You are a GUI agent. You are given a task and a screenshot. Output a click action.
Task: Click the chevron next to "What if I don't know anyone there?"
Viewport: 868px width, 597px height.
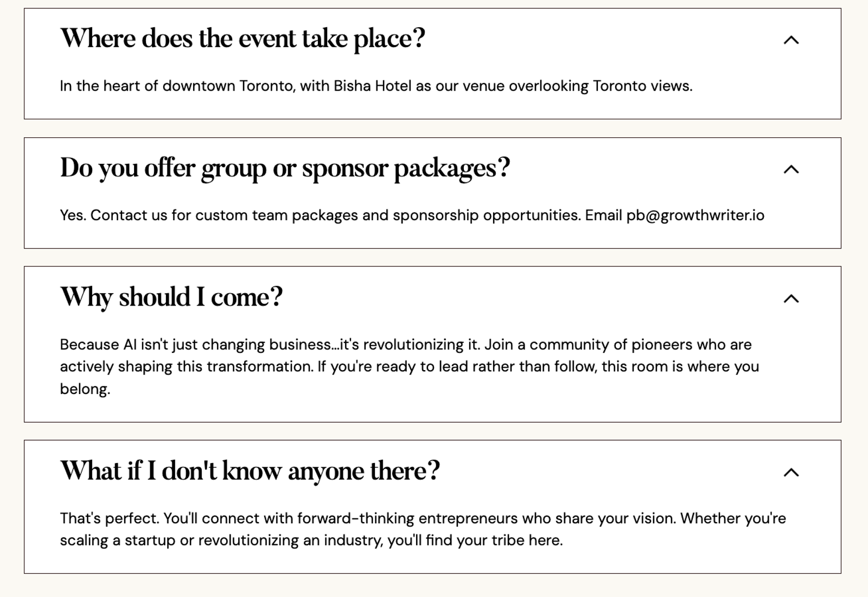(x=791, y=472)
